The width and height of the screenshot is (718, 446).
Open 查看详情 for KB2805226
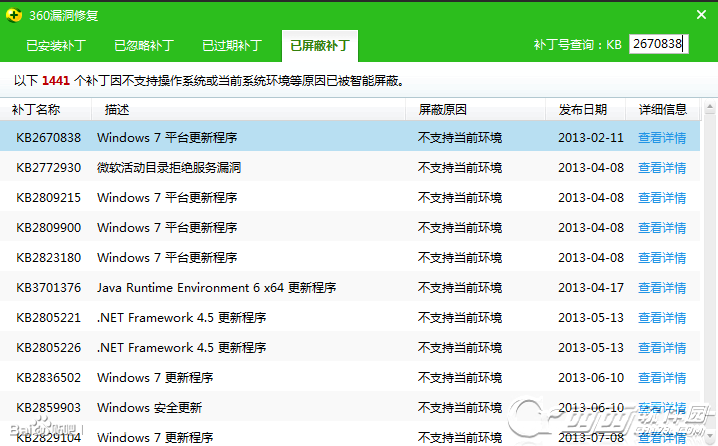tap(662, 348)
